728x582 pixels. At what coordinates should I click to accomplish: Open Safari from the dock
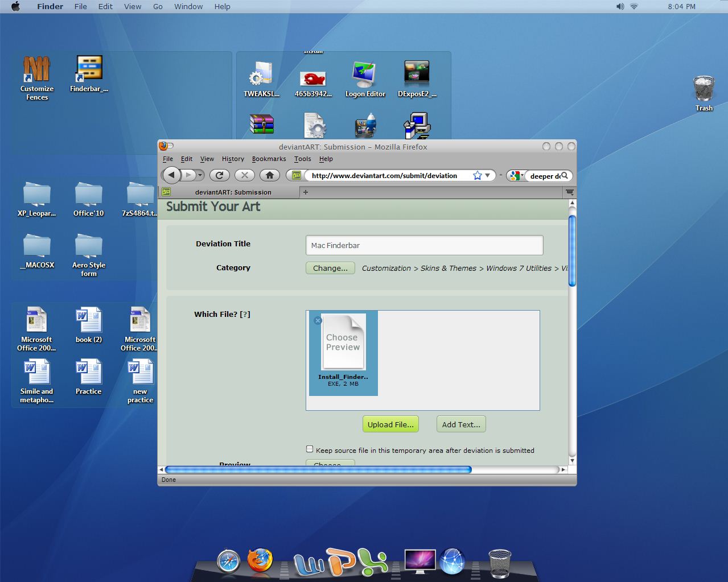click(229, 561)
